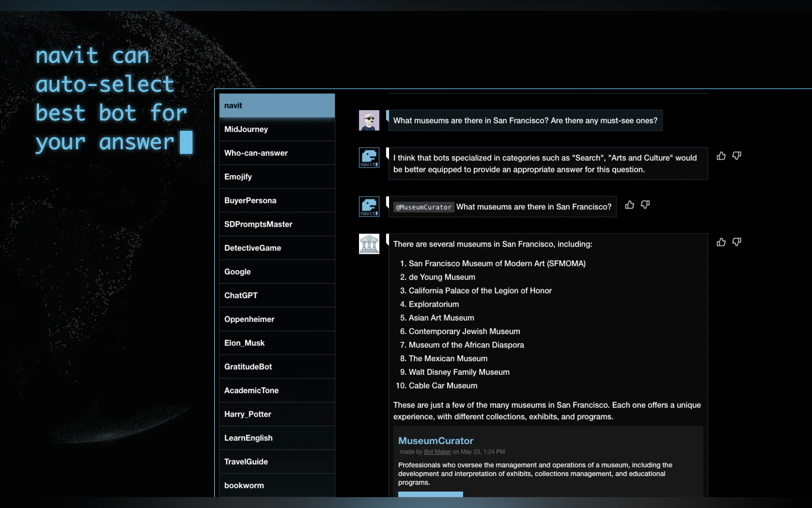Open the Oppenheimer bot chat
This screenshot has height=508, width=812.
pos(277,319)
